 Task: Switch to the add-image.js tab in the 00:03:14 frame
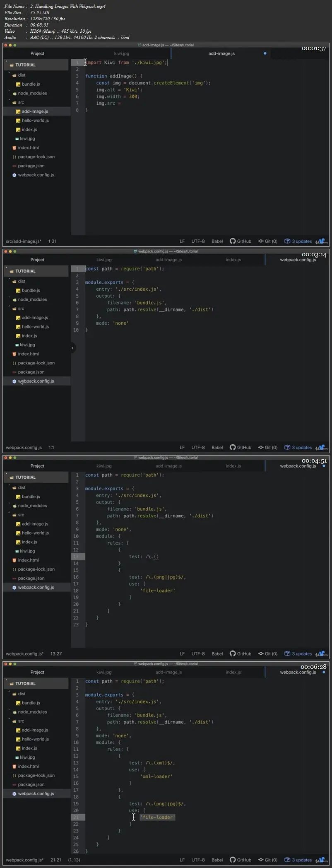(168, 260)
